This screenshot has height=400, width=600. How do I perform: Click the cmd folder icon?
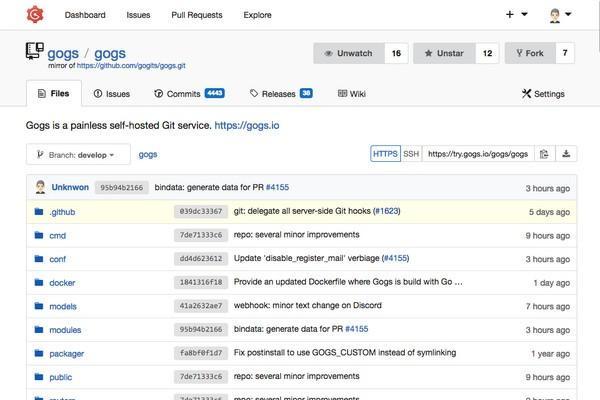click(39, 235)
